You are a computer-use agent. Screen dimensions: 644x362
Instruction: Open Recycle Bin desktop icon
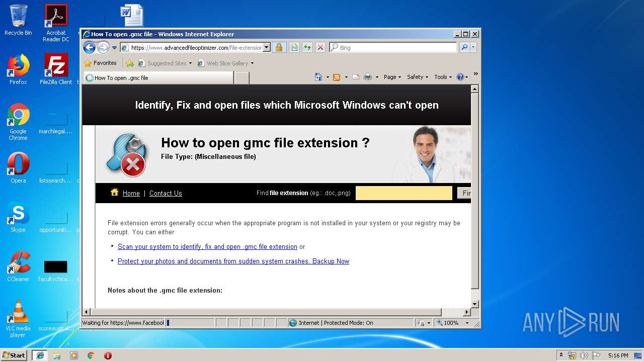point(18,20)
